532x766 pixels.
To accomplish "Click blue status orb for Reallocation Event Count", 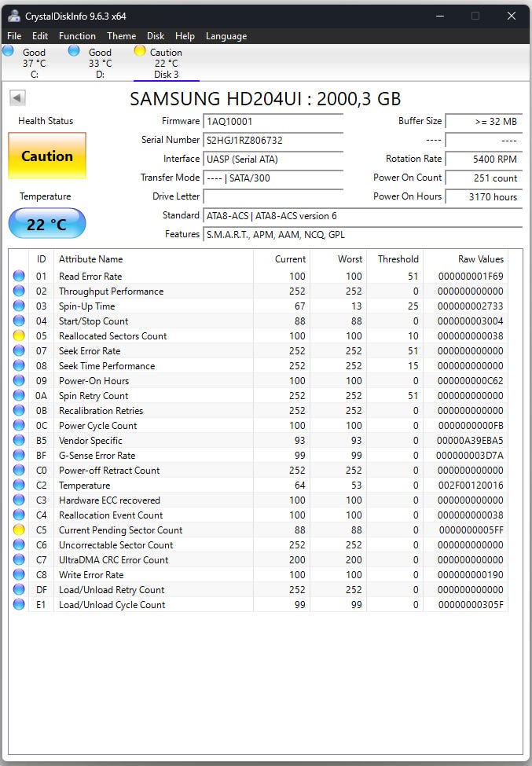I will point(19,515).
